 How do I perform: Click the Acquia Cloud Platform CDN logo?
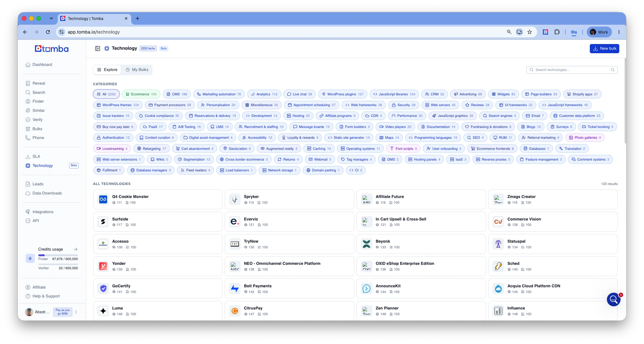498,289
